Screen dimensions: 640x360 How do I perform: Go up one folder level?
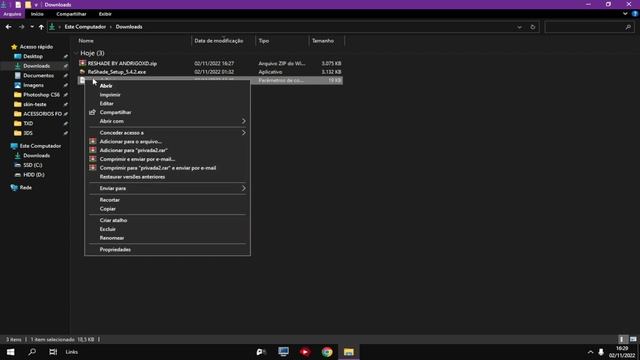tap(41, 27)
